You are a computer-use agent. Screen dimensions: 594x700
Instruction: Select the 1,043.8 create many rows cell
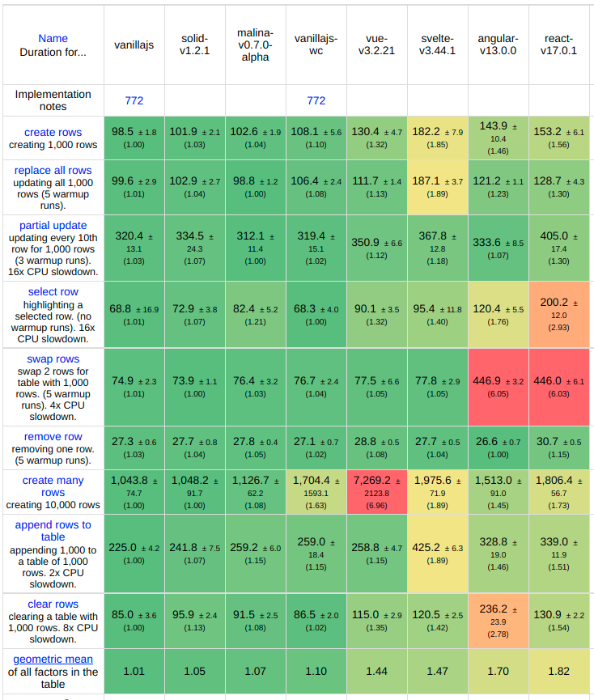134,492
